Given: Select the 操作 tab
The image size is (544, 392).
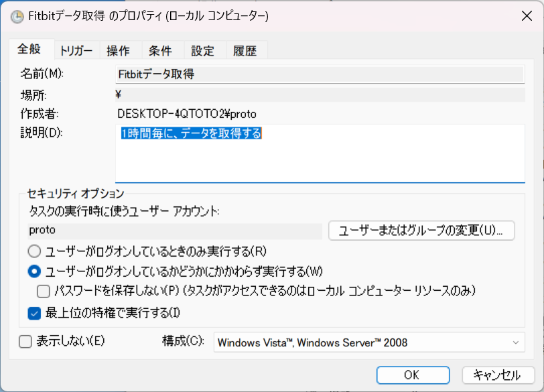Looking at the screenshot, I should click(x=119, y=51).
